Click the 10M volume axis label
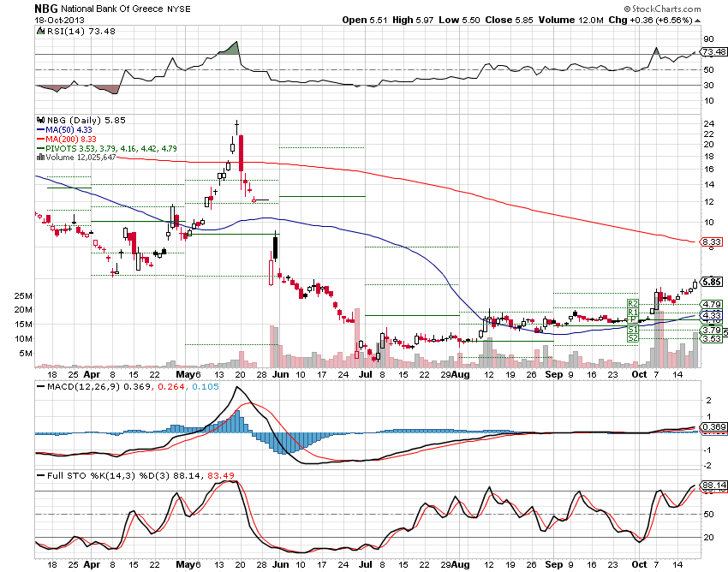This screenshot has width=728, height=572. tap(23, 339)
